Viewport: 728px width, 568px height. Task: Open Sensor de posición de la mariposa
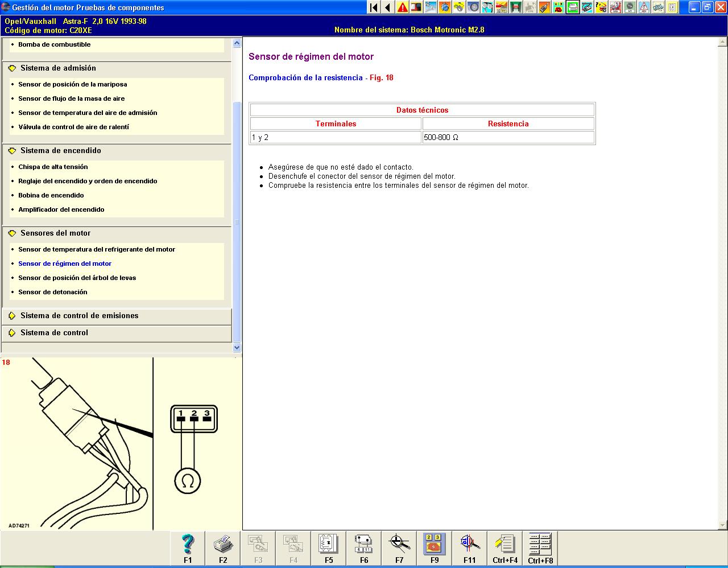click(x=73, y=84)
